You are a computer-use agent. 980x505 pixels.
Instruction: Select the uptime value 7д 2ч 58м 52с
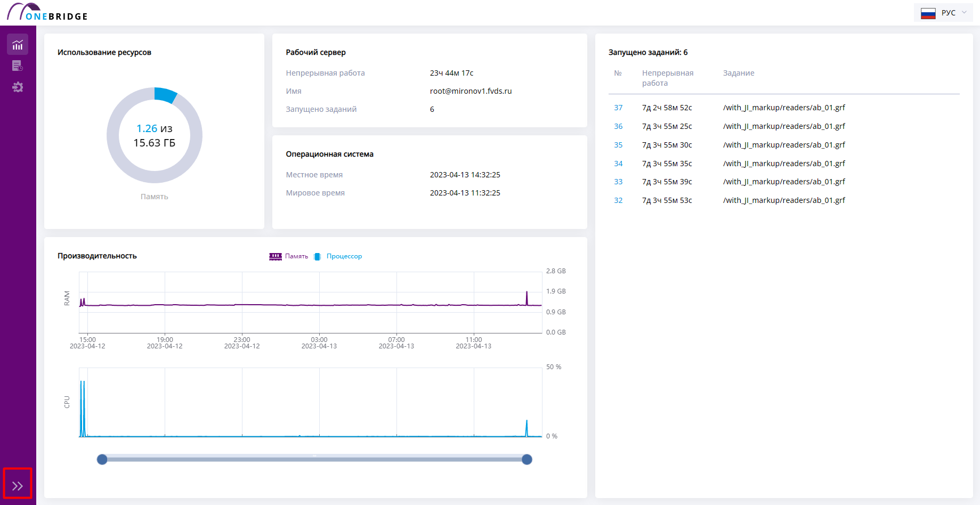667,108
